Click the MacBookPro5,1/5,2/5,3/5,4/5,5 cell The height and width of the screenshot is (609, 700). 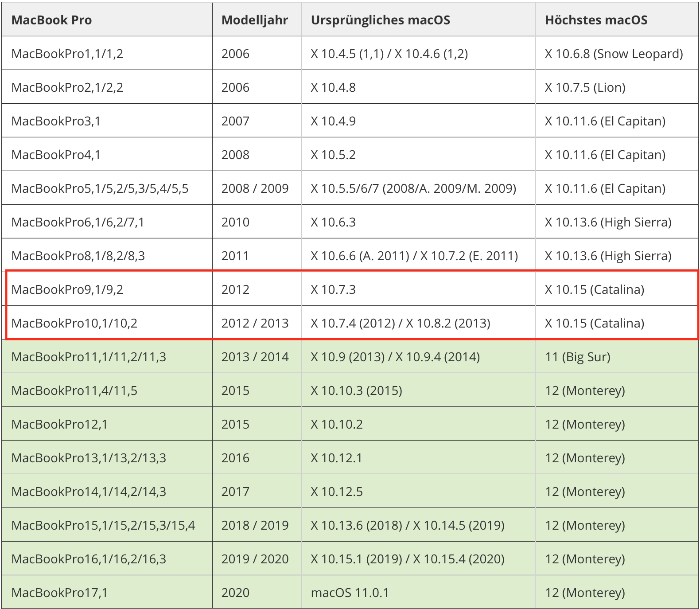click(100, 188)
